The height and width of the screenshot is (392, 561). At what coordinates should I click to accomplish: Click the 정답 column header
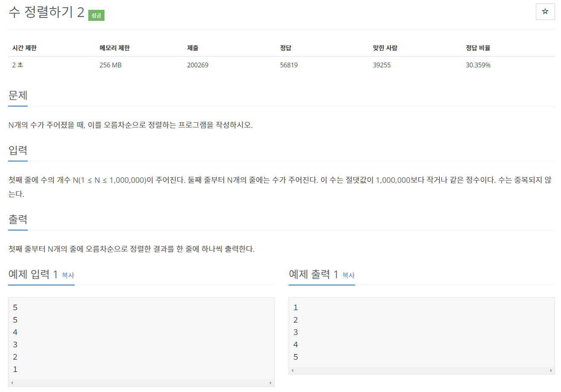pos(285,48)
